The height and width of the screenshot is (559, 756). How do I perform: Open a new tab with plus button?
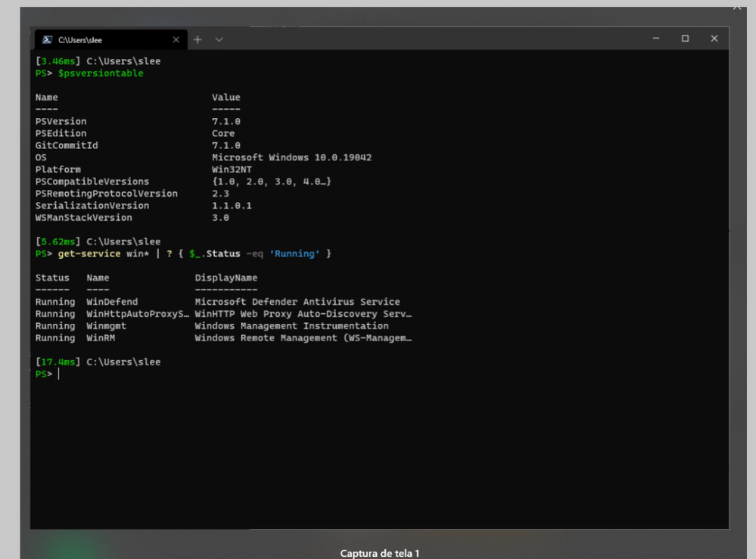click(x=198, y=40)
